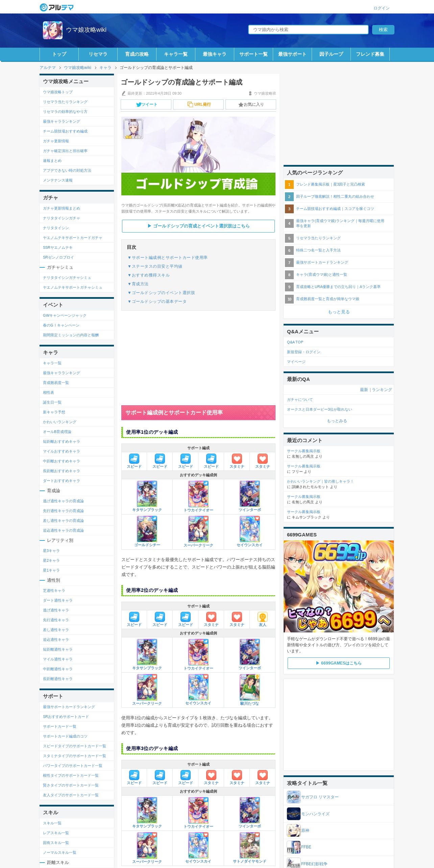Click the ログイン link
Image resolution: width=434 pixels, height=868 pixels.
[x=382, y=8]
